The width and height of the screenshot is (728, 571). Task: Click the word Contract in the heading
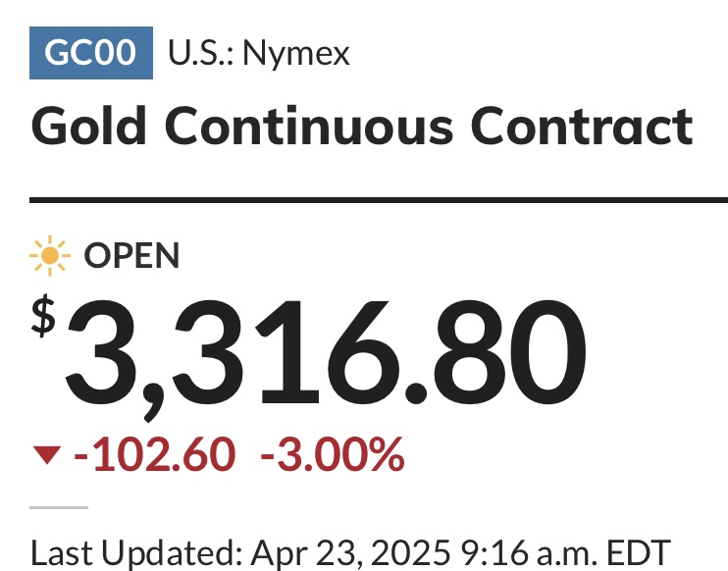(582, 127)
